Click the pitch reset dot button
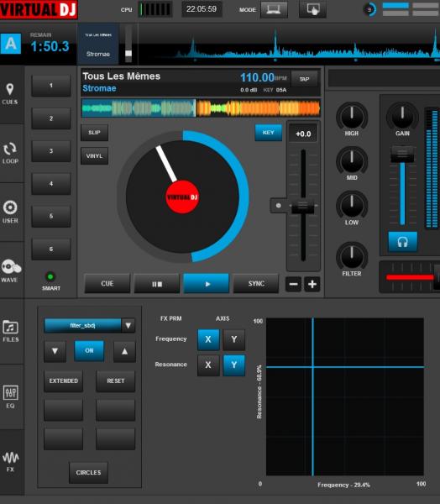 [x=278, y=206]
